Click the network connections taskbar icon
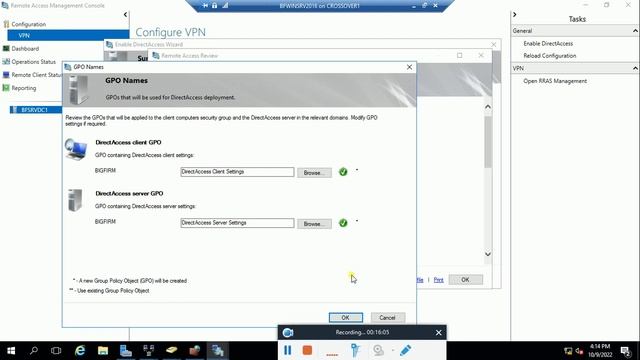Image resolution: width=640 pixels, height=360 pixels. click(x=149, y=351)
